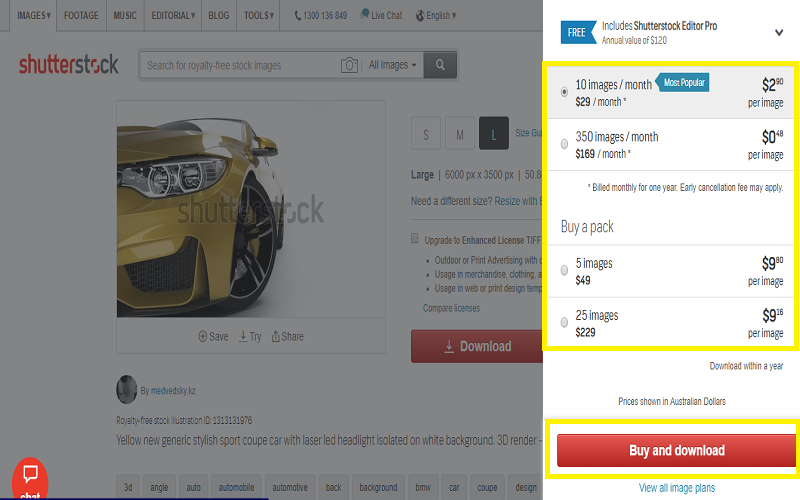Click the Most Popular tag
The height and width of the screenshot is (500, 800).
682,82
